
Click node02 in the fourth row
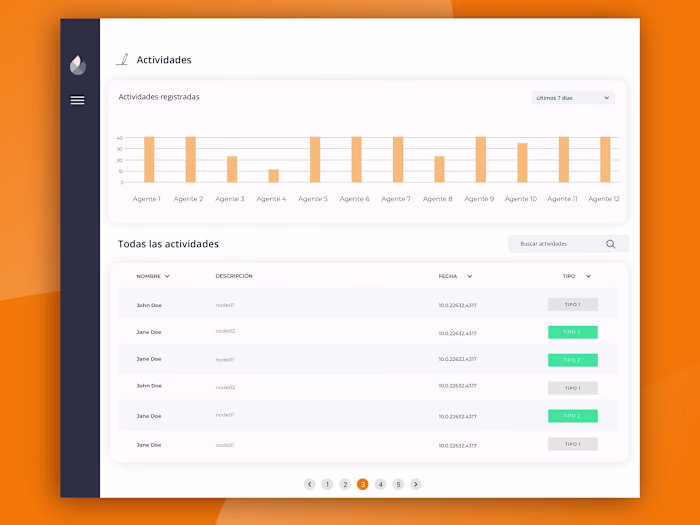pyautogui.click(x=225, y=387)
